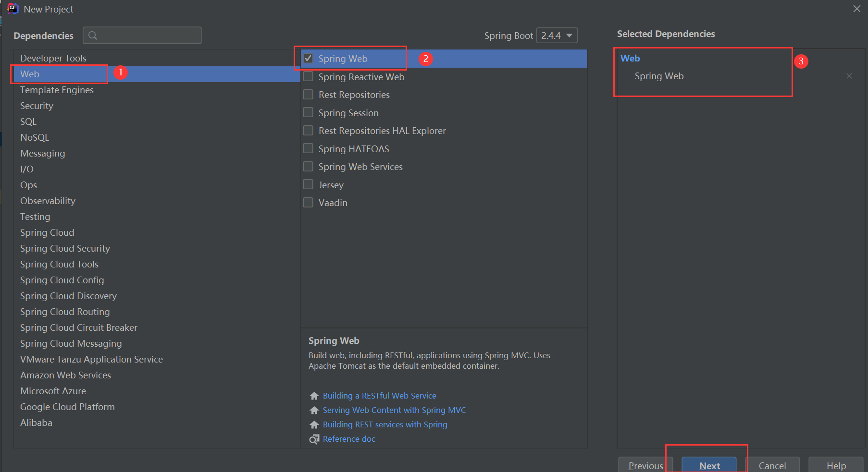Click home icon beside Building a RESTful Web Service
The image size is (868, 472).
coord(314,396)
